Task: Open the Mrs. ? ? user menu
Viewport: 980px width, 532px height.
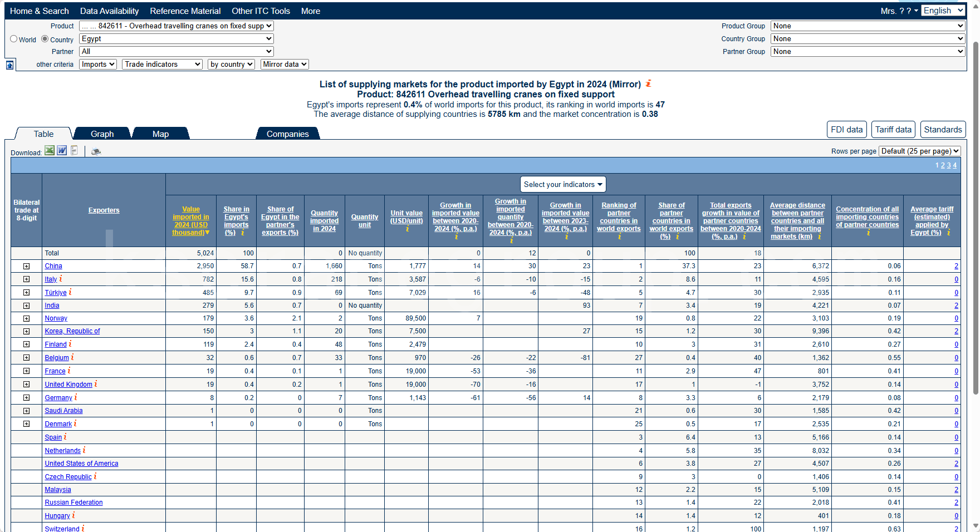Action: [899, 11]
